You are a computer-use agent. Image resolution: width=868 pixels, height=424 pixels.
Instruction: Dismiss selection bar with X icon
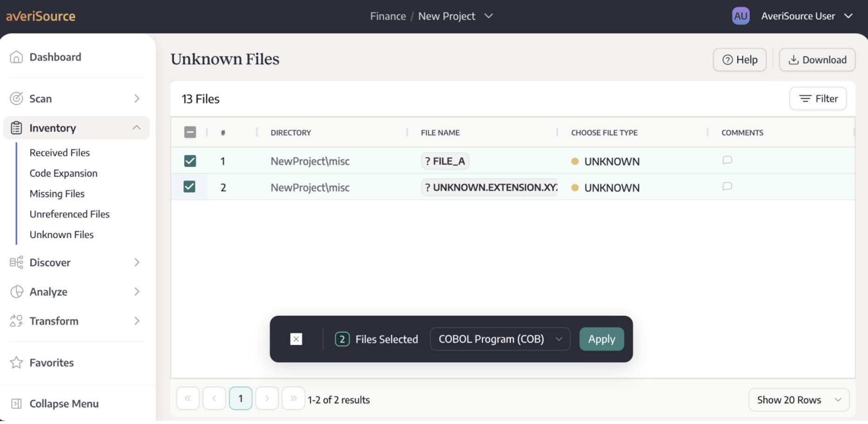pos(296,339)
